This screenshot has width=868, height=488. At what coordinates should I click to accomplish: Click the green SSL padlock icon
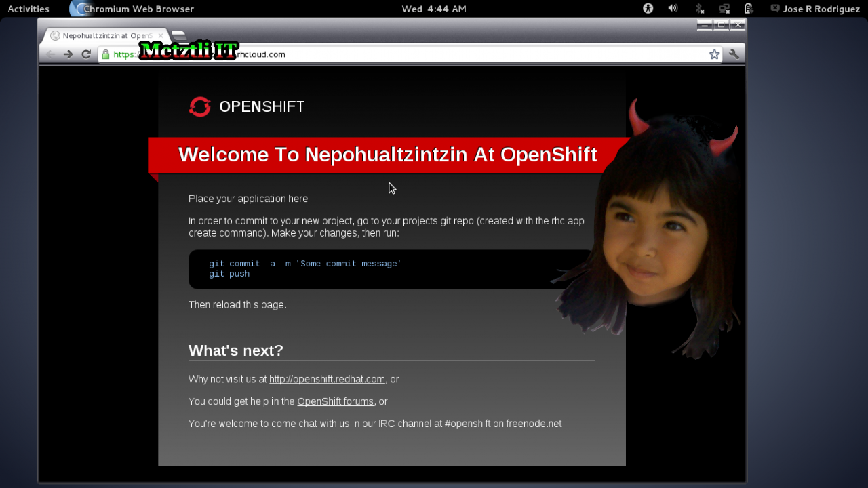pyautogui.click(x=105, y=54)
